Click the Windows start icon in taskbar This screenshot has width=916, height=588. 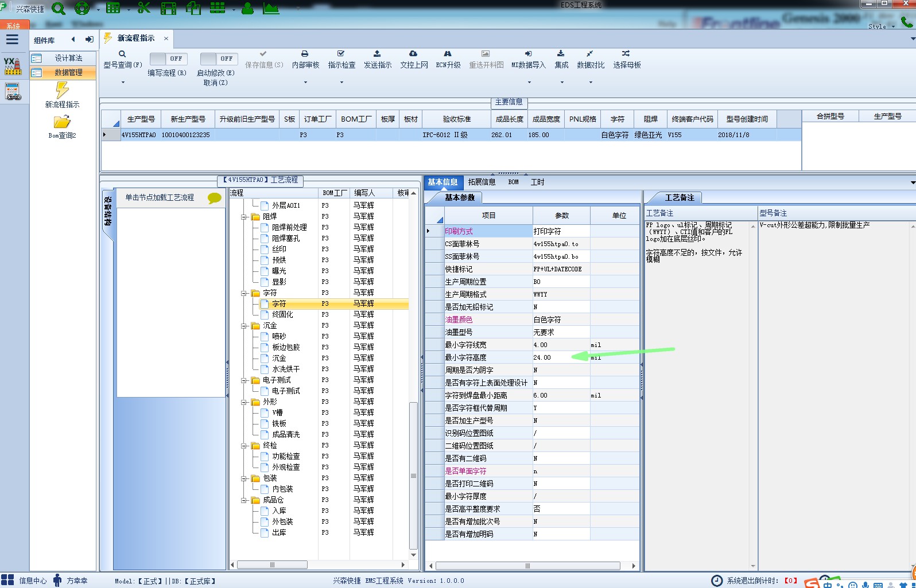point(7,580)
